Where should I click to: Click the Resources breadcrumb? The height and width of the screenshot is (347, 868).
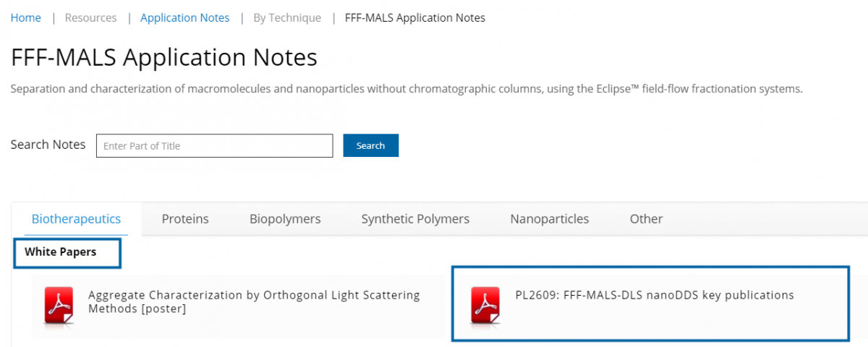pyautogui.click(x=90, y=17)
